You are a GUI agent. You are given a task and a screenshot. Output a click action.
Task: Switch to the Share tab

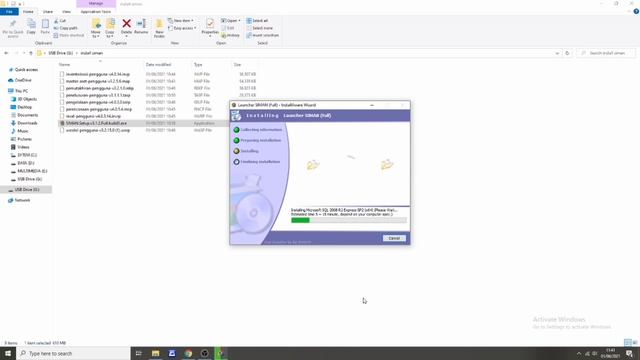(48, 12)
